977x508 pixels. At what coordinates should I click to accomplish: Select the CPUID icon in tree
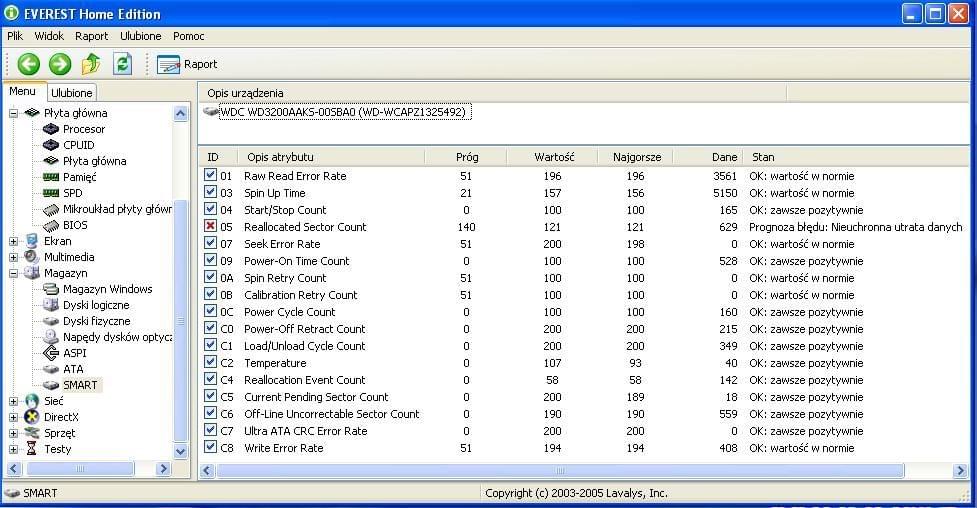[50, 145]
